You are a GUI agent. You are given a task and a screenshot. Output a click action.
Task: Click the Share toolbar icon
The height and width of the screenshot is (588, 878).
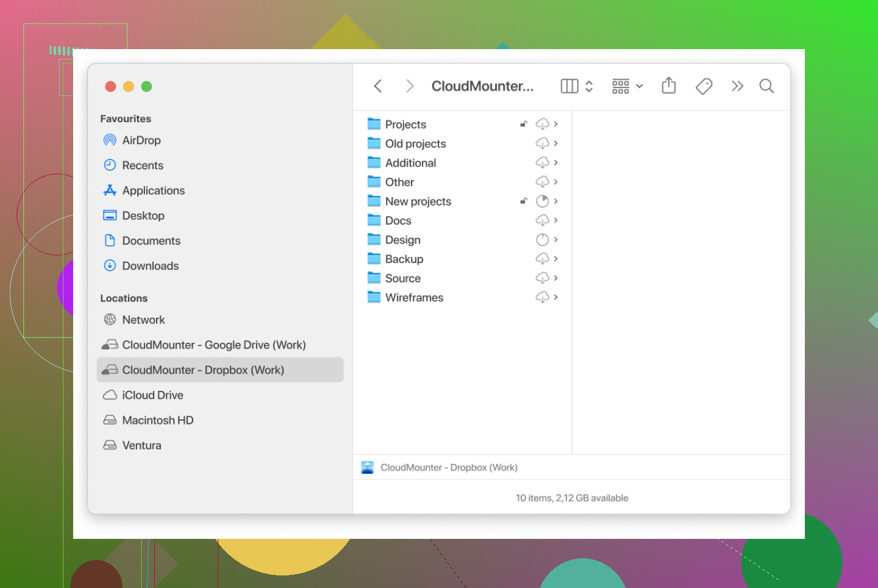(669, 86)
